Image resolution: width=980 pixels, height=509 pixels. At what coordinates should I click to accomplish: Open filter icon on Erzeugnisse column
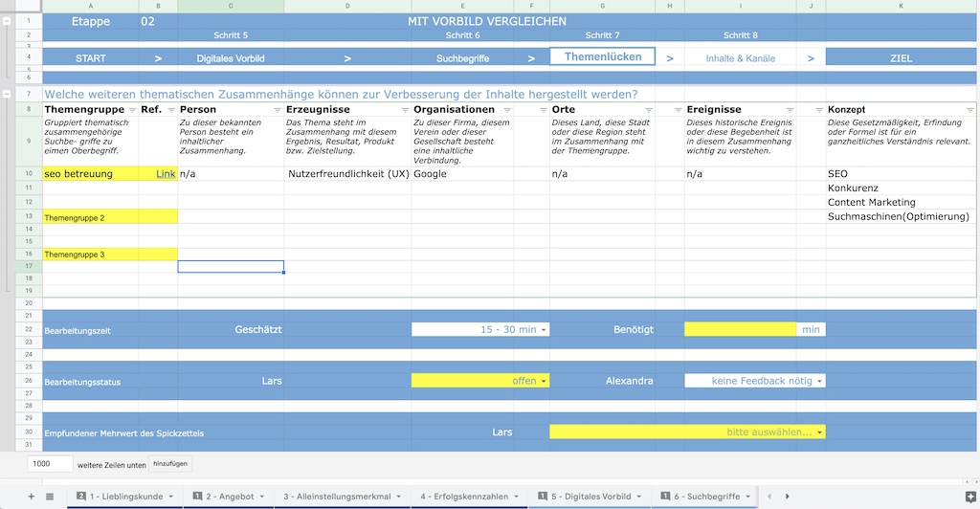[x=405, y=110]
